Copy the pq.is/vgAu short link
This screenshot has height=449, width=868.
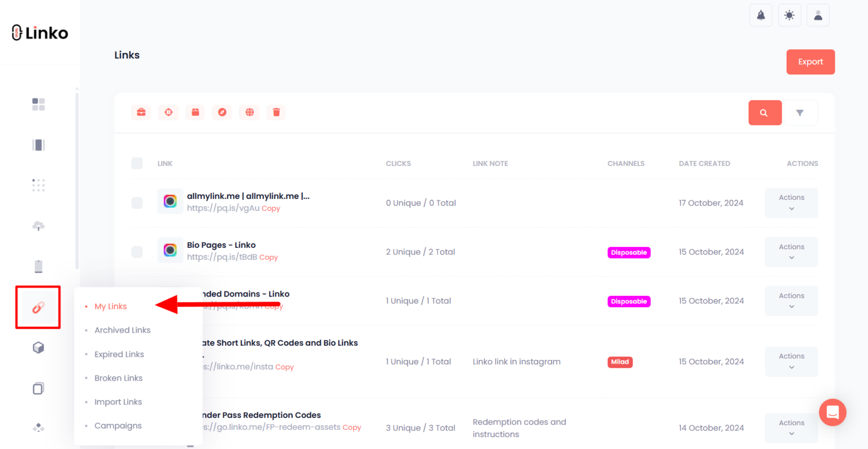point(271,208)
